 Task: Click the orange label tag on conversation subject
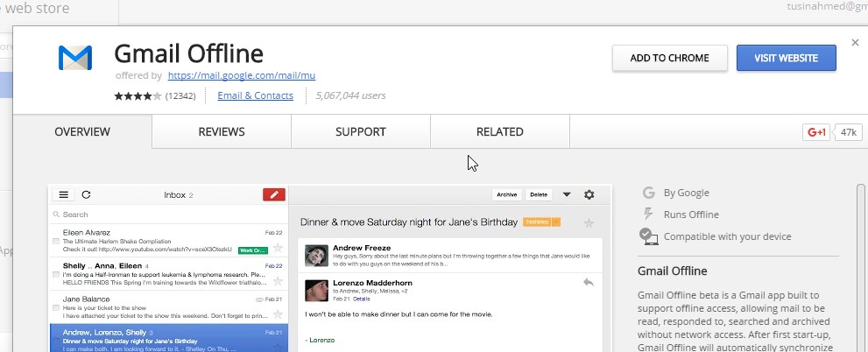[x=541, y=222]
